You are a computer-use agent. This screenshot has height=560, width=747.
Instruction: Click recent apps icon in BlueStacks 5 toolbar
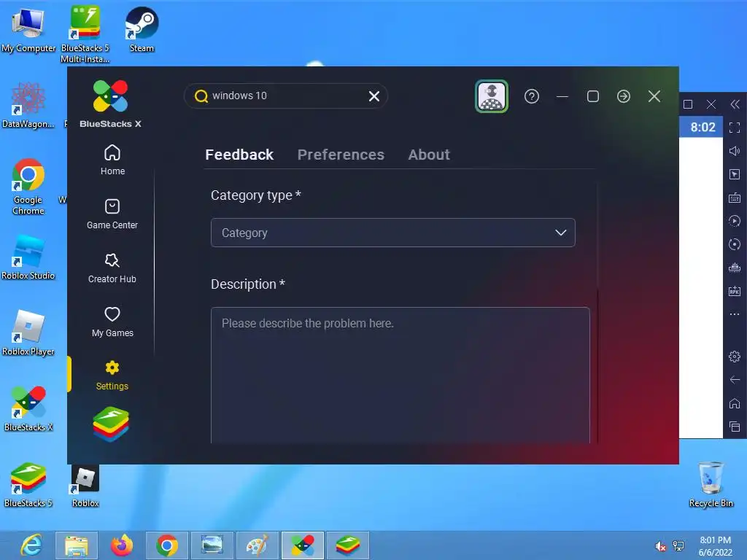pos(735,427)
